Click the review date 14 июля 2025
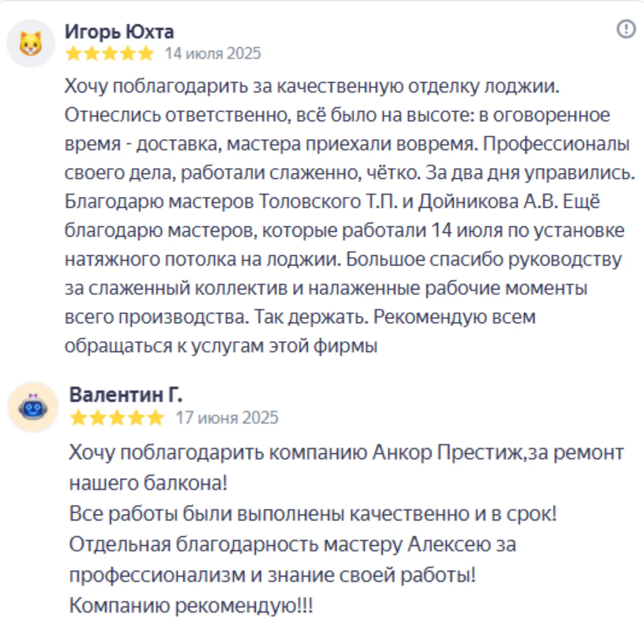This screenshot has width=644, height=644. [213, 54]
